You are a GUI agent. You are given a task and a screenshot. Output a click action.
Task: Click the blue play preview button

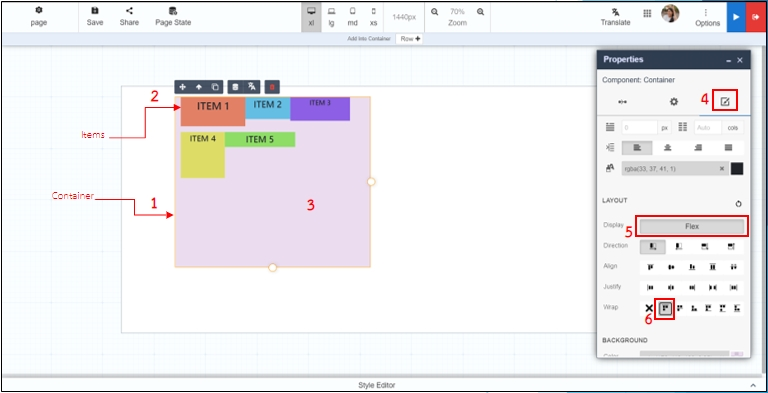tap(736, 17)
